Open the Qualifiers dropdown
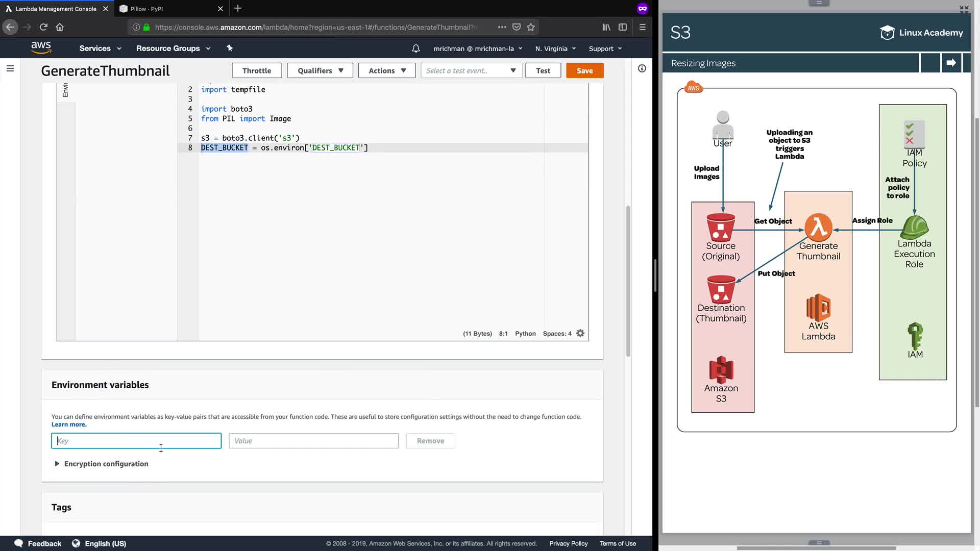This screenshot has height=551, width=980. click(320, 70)
